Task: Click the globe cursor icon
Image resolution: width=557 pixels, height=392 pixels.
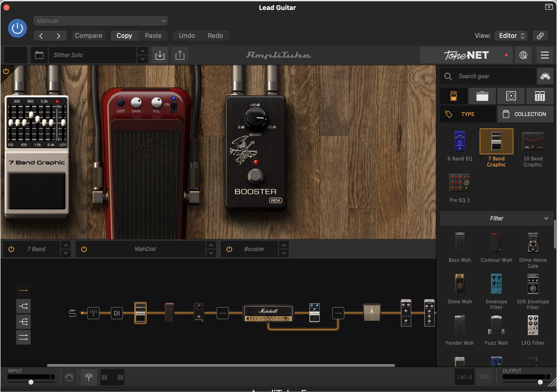Action: [523, 55]
